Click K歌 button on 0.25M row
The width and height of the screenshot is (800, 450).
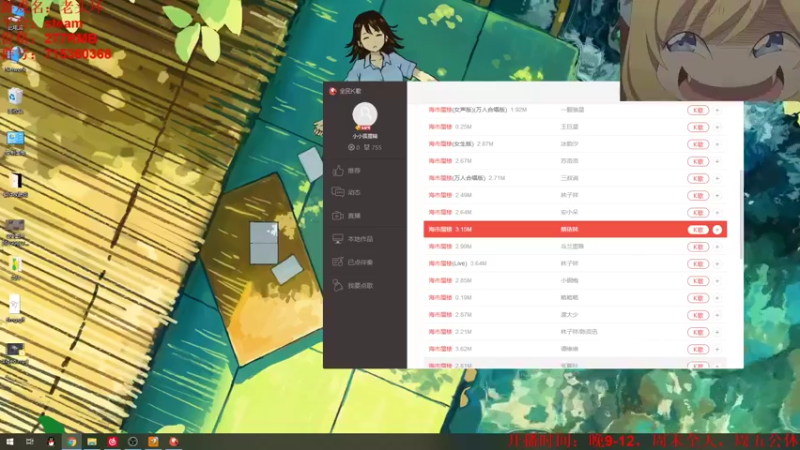tap(698, 127)
